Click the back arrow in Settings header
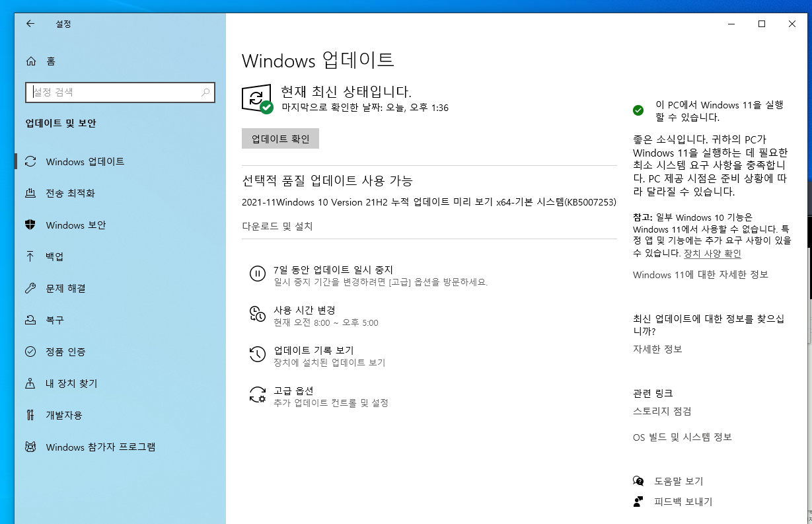 (x=30, y=24)
